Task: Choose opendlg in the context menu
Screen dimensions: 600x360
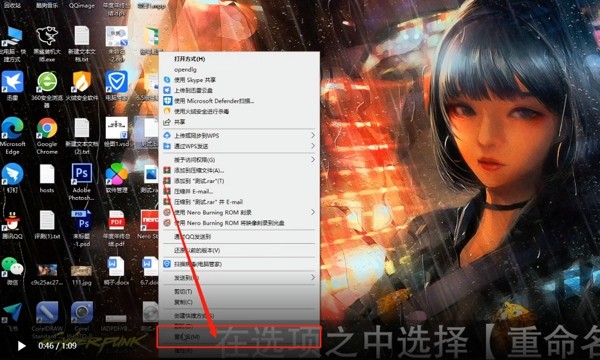Action: (239, 69)
